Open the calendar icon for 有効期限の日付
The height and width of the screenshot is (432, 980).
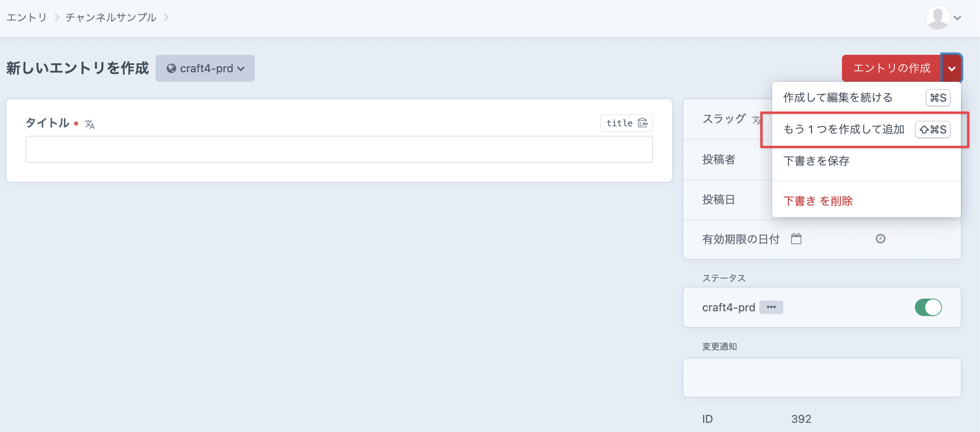tap(796, 239)
